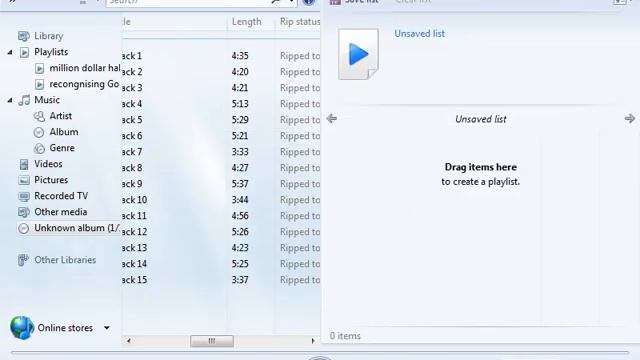Open the blue Unsaved list link
Screen dimensions: 640x360
pos(419,34)
